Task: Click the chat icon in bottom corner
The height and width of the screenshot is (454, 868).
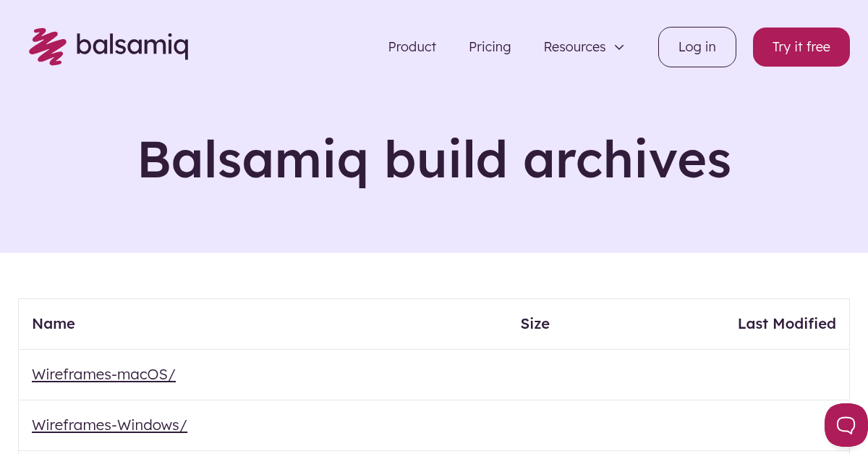Action: [x=846, y=425]
